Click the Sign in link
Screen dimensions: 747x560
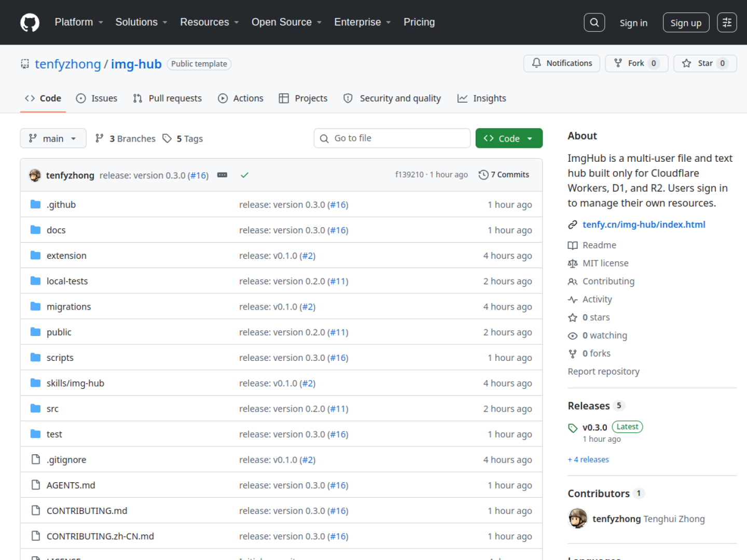click(633, 23)
